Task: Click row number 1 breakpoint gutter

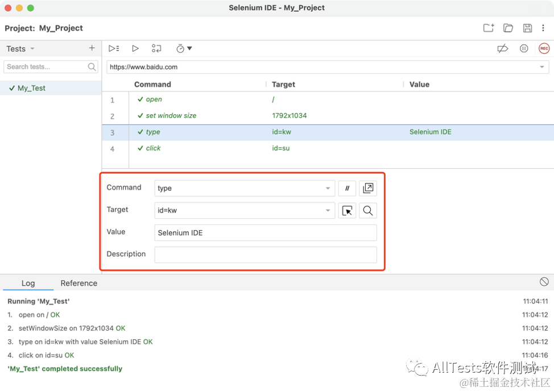Action: pyautogui.click(x=113, y=100)
